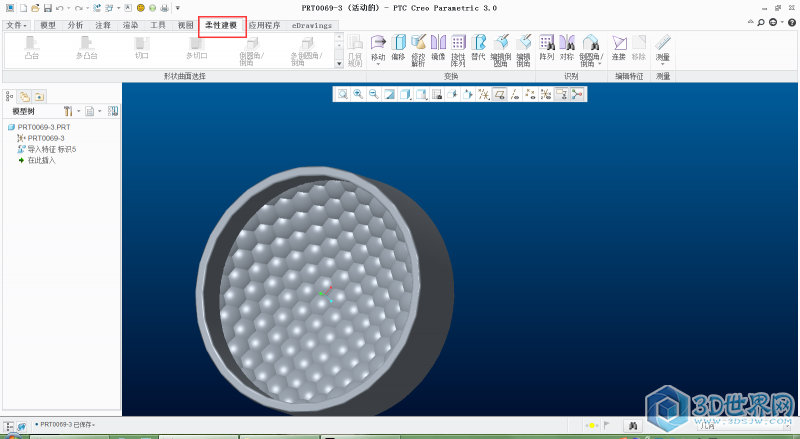Click the Open folder icon in quick access
The height and width of the screenshot is (439, 800).
tap(35, 8)
